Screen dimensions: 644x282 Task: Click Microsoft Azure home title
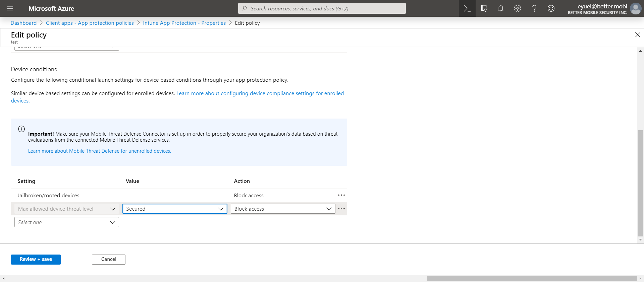click(51, 8)
